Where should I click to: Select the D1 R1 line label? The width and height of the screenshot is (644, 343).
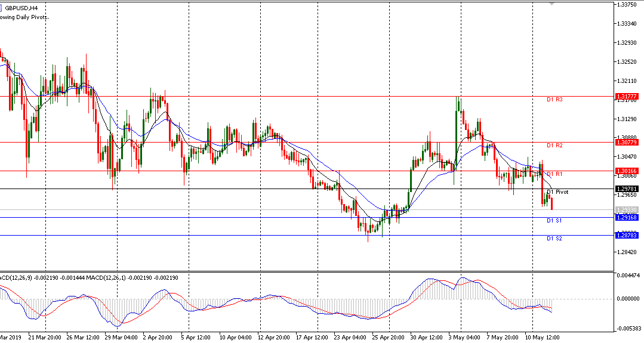click(554, 174)
